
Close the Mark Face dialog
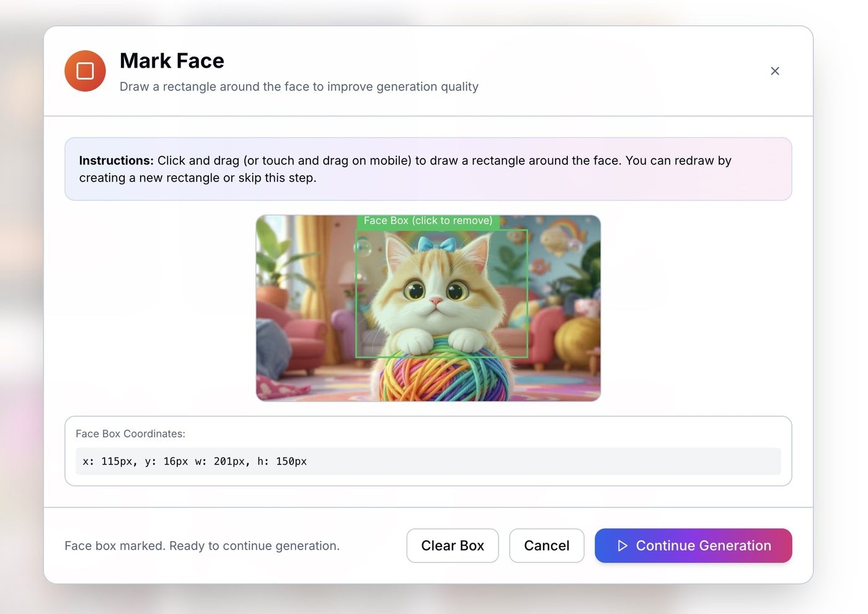[x=774, y=71]
